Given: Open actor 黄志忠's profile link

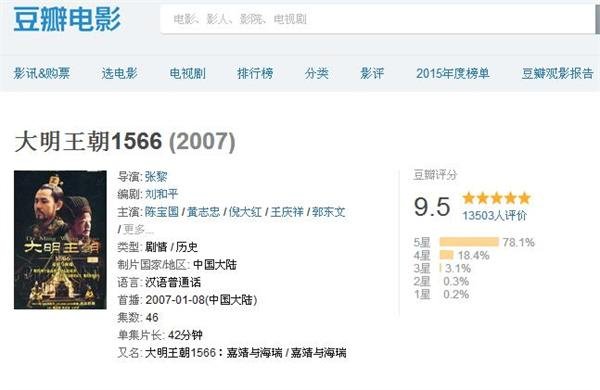Looking at the screenshot, I should (204, 212).
